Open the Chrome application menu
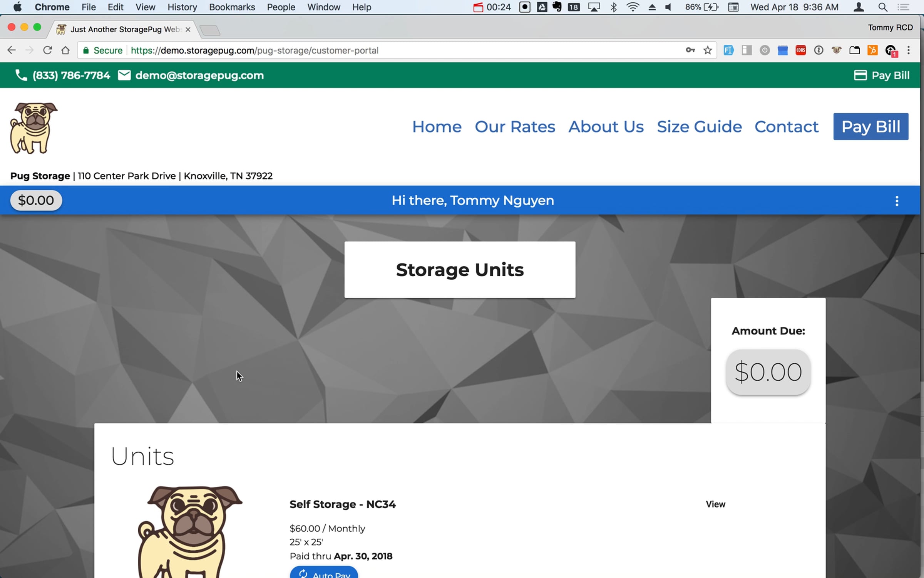 [x=52, y=7]
